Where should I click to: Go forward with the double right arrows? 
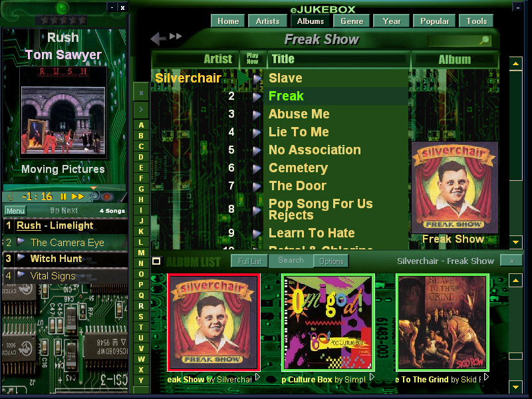click(176, 36)
